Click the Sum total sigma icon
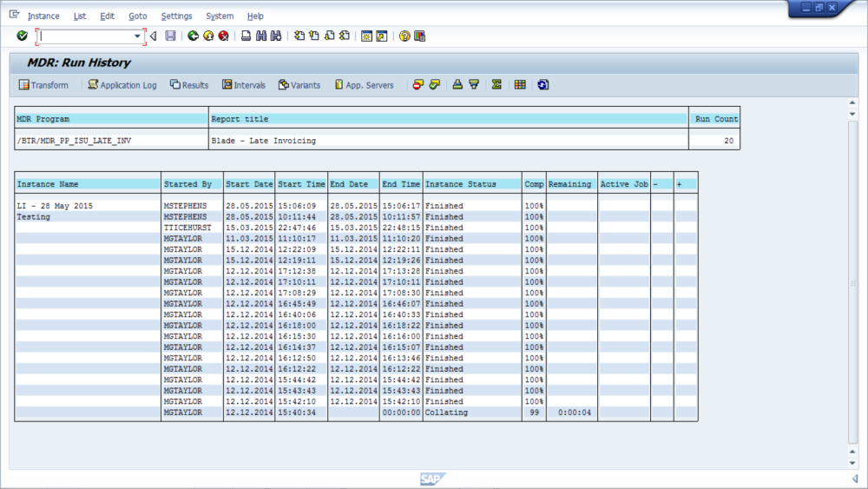Image resolution: width=868 pixels, height=489 pixels. pyautogui.click(x=496, y=85)
